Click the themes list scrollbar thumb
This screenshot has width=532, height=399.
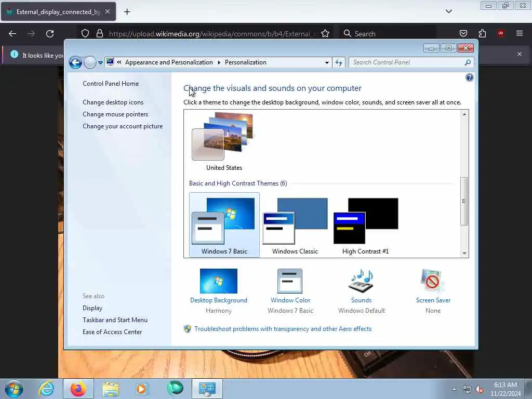[x=464, y=201]
